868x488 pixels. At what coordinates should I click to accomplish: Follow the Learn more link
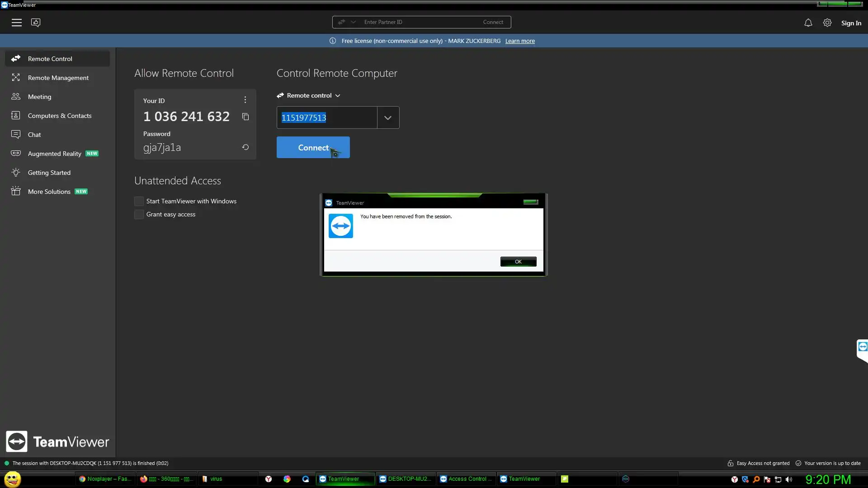(519, 41)
